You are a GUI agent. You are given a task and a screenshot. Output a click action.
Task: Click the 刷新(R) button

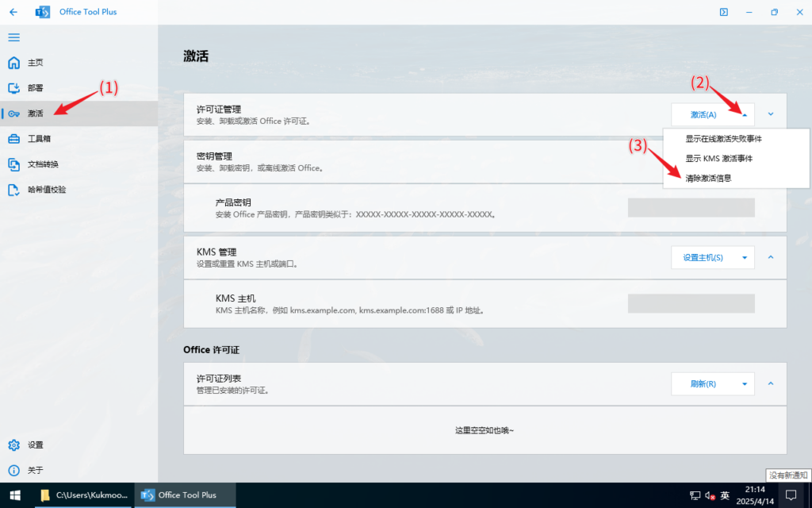703,384
